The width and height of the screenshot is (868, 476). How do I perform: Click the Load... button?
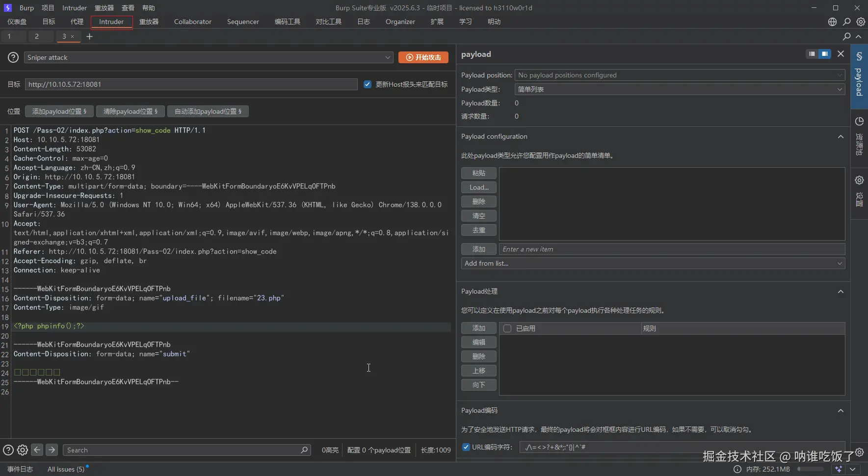click(479, 187)
